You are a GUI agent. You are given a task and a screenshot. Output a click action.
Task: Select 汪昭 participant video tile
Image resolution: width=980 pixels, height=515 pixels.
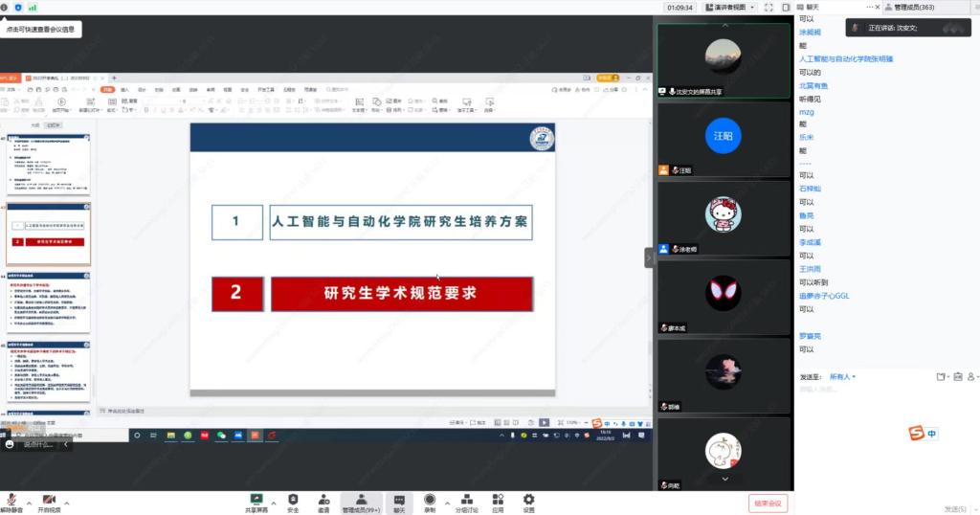click(x=723, y=140)
